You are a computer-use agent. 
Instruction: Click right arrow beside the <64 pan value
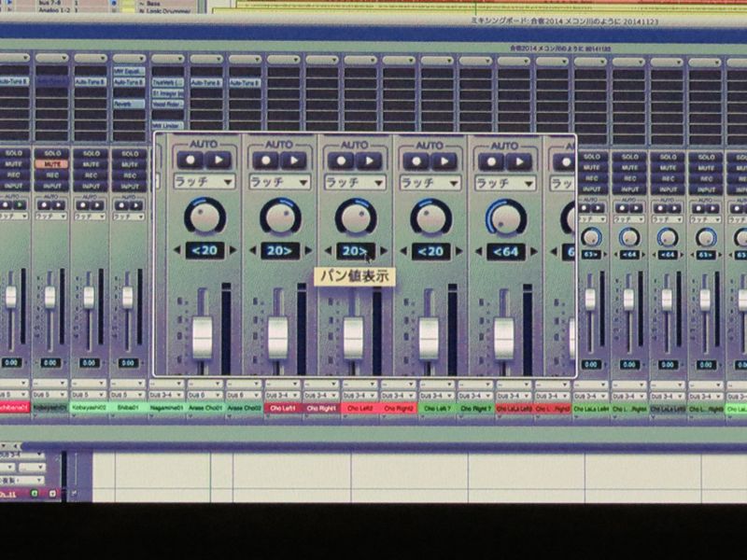click(x=534, y=251)
